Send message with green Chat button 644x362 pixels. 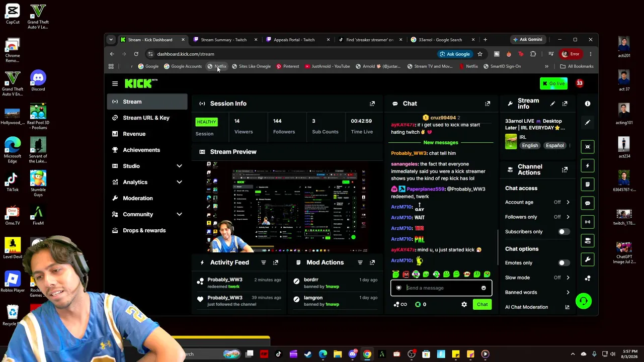coord(482,304)
